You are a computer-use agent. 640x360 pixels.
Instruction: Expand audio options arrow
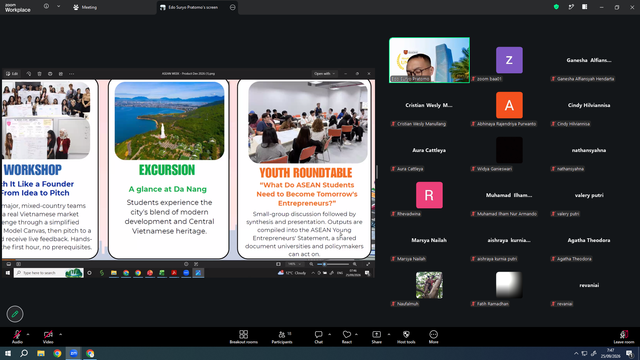pyautogui.click(x=28, y=334)
